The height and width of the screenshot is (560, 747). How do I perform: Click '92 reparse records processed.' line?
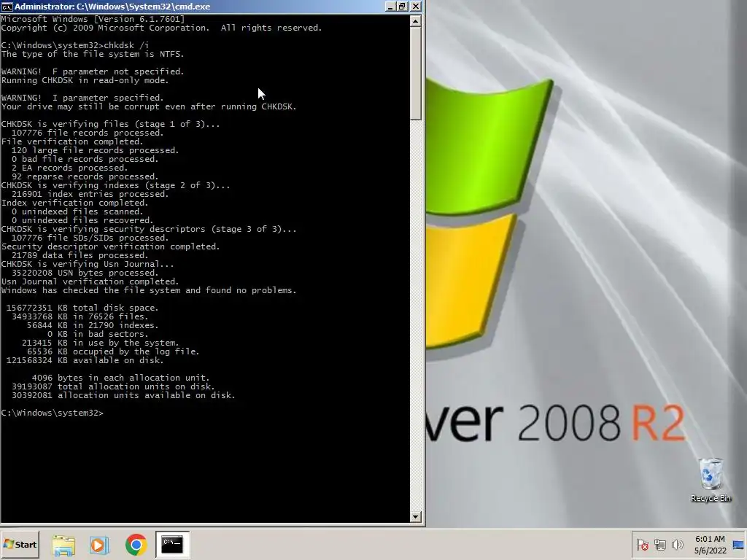click(x=85, y=176)
